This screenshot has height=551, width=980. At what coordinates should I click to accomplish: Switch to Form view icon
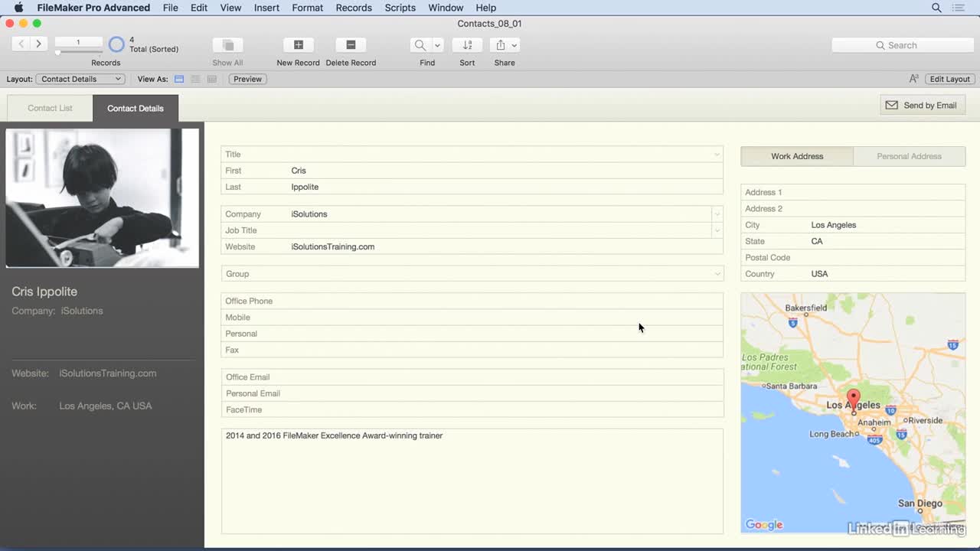point(179,79)
